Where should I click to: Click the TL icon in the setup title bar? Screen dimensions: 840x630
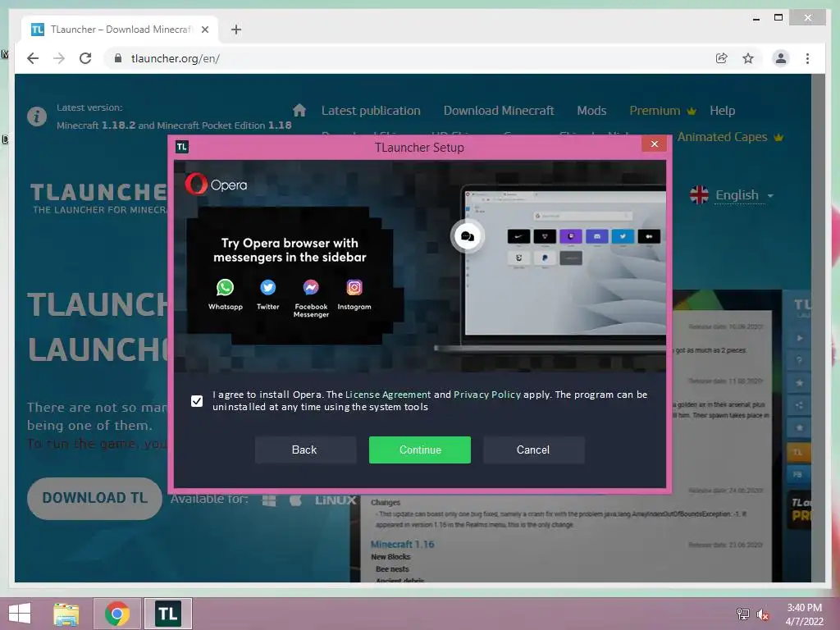(x=181, y=147)
